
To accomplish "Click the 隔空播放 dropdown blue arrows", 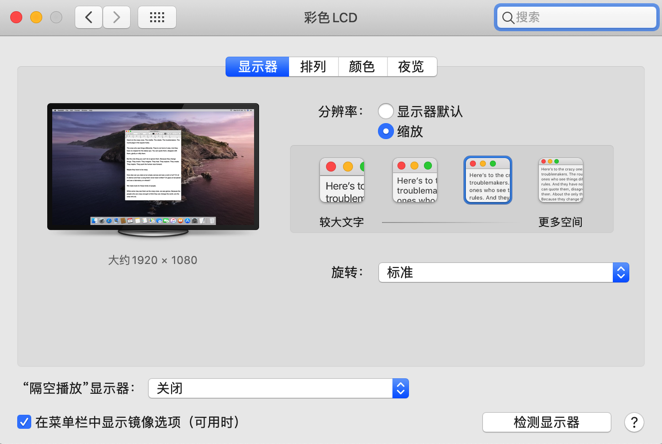I will (400, 388).
